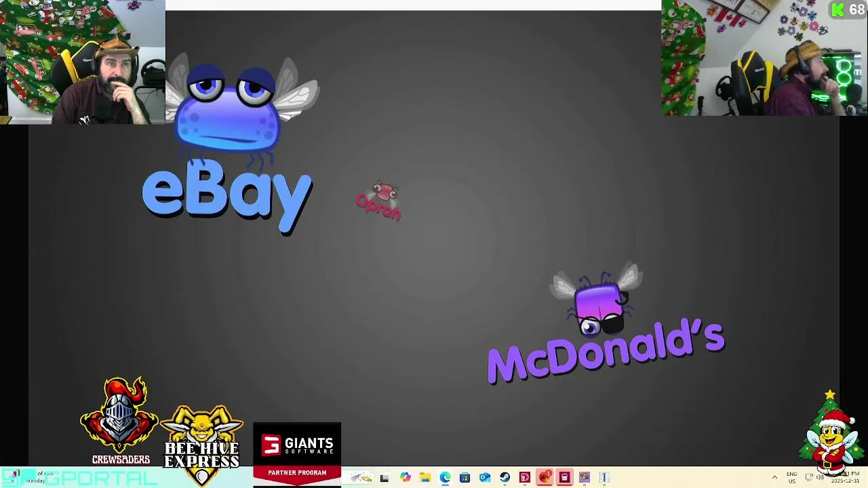Open the purple taskbar app icon
This screenshot has height=488, width=868.
[x=585, y=478]
